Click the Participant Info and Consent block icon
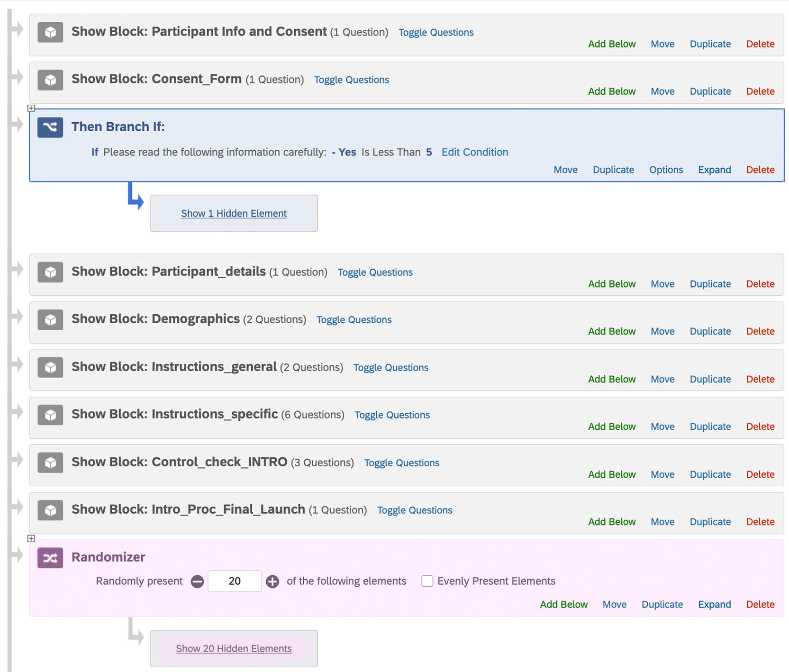Image resolution: width=789 pixels, height=672 pixels. [x=50, y=32]
